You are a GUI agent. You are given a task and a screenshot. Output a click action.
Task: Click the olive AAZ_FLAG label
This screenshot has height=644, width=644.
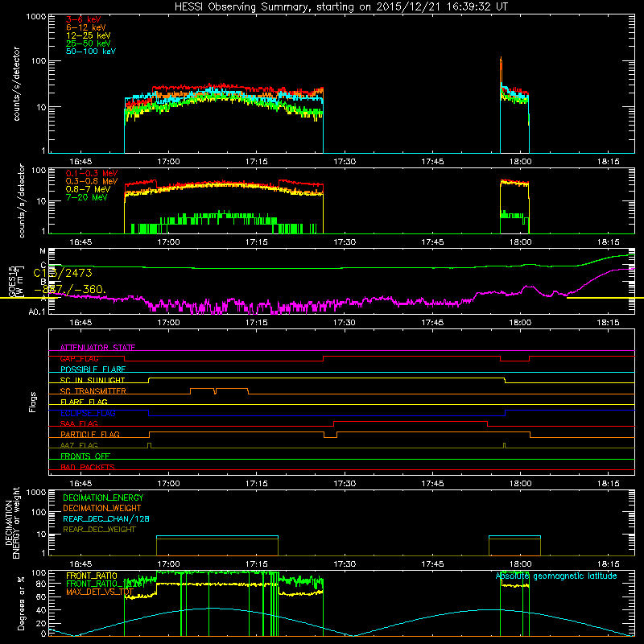pyautogui.click(x=79, y=446)
